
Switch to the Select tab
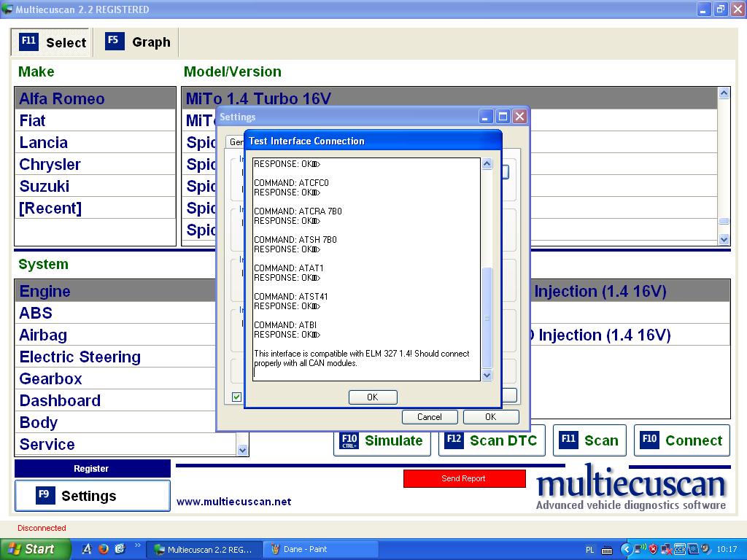(53, 42)
